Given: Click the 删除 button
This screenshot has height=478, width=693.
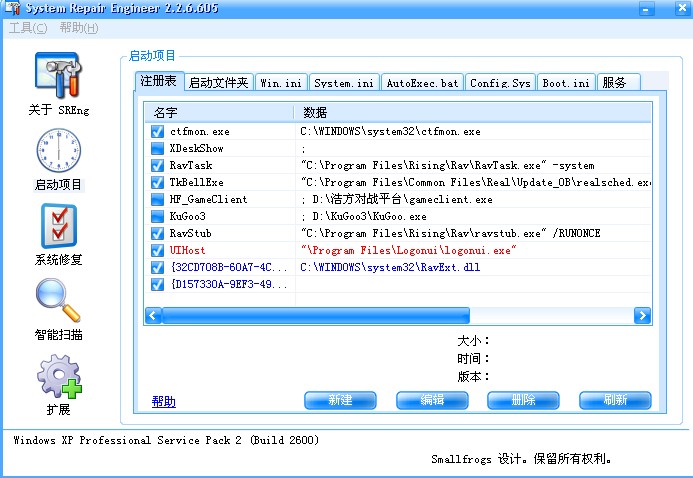Looking at the screenshot, I should [x=523, y=400].
